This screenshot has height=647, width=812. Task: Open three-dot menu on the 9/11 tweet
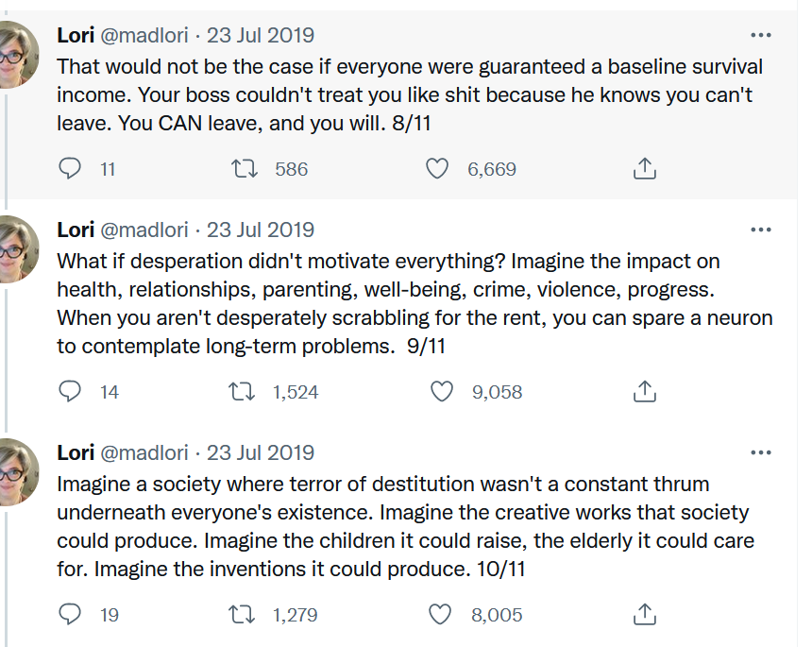coord(761,230)
